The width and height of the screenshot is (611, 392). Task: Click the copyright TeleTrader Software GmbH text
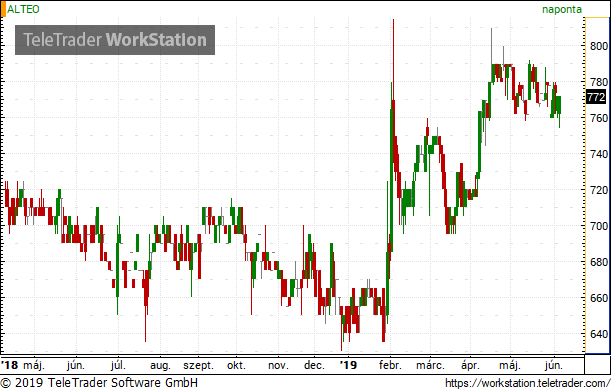99,383
